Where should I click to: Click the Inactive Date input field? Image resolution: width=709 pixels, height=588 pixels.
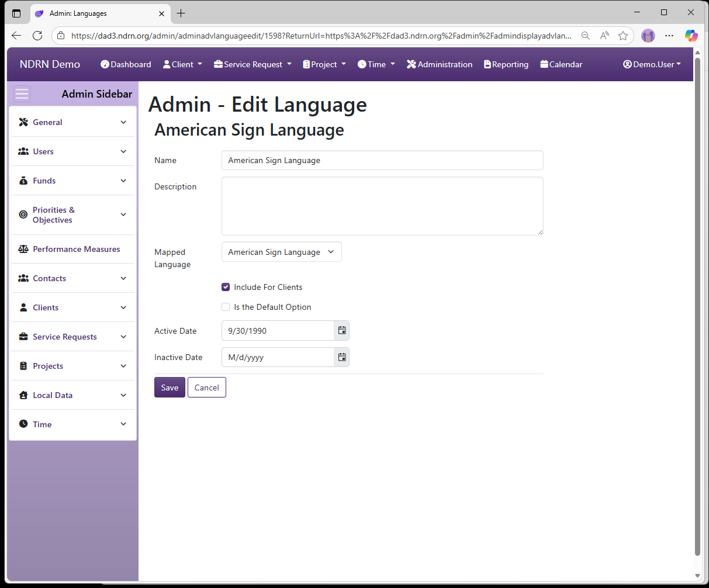[278, 357]
